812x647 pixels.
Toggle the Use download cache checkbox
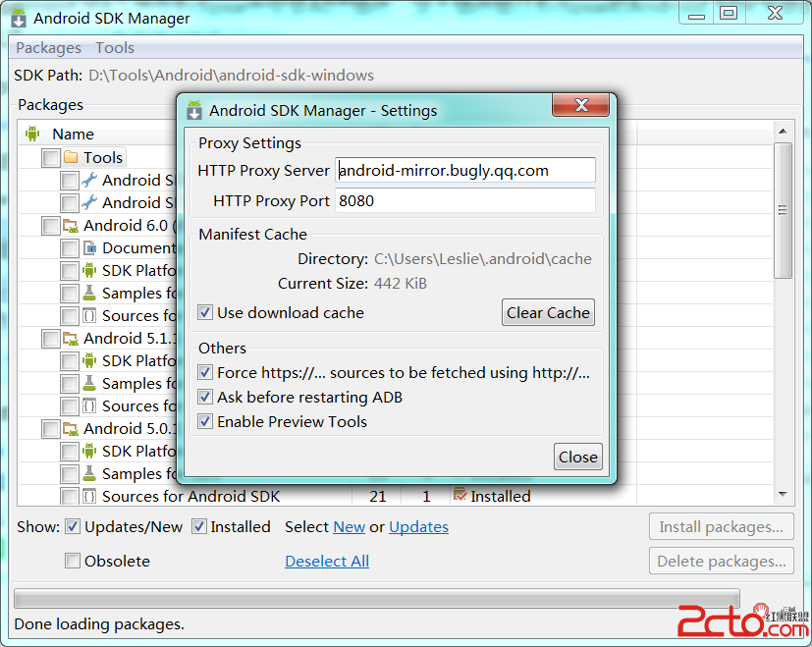[205, 312]
